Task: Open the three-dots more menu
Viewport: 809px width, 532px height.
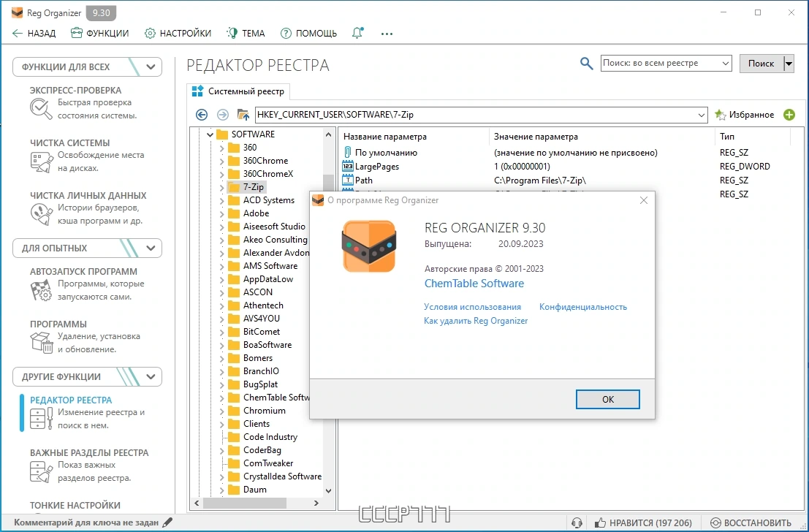Action: coord(387,34)
